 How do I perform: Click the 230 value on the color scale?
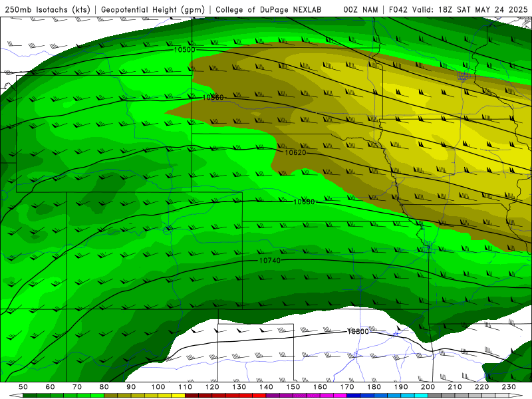[509, 387]
